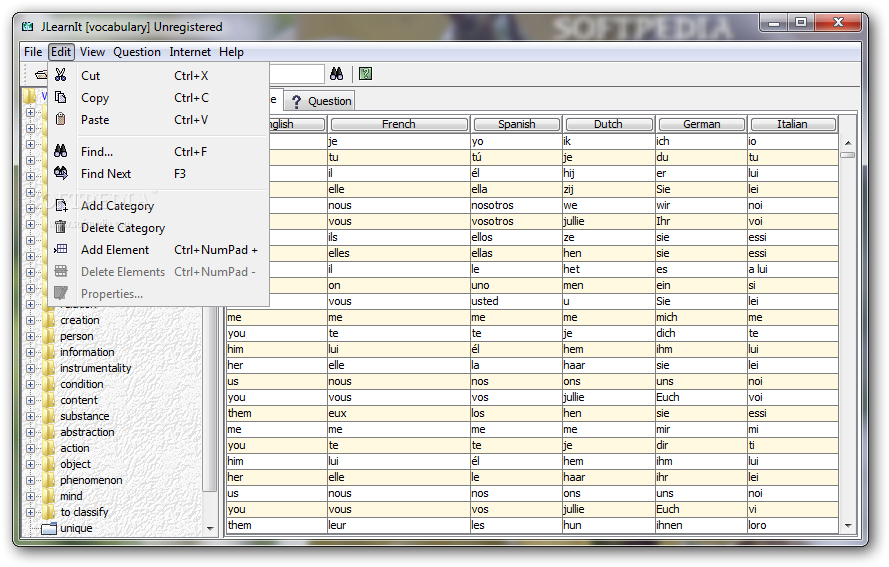Click the table scrollbar down arrow
The width and height of the screenshot is (889, 567).
[x=848, y=526]
